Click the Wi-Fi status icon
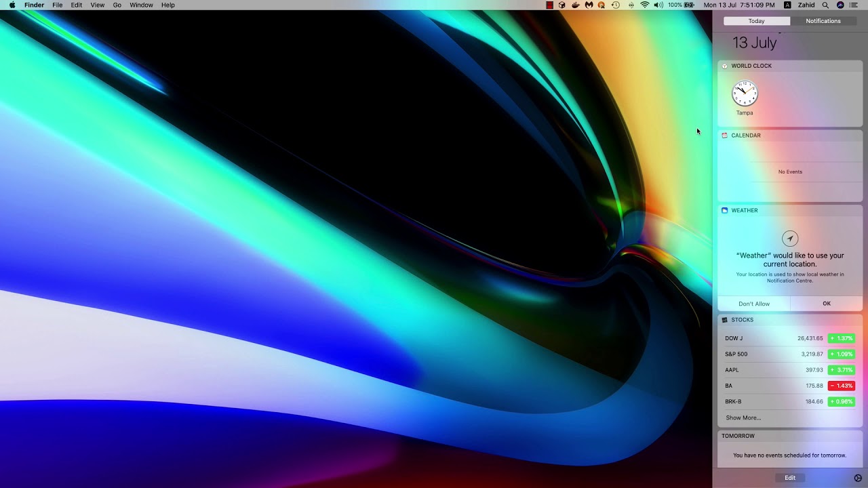 644,5
